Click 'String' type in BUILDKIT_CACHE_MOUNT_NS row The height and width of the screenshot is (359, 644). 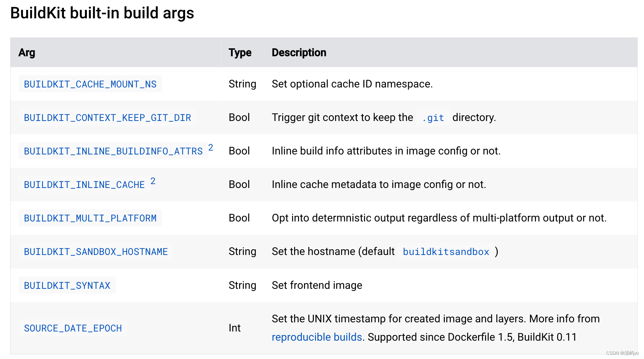click(242, 84)
